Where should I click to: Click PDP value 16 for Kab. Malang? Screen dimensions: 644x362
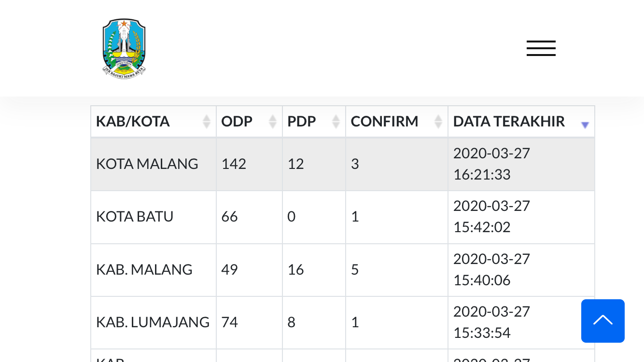tap(295, 269)
